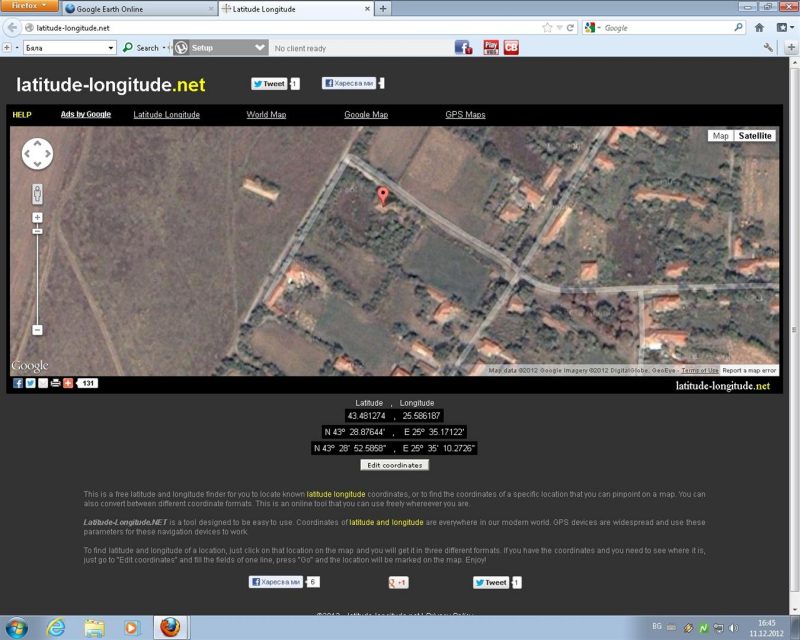This screenshot has height=640, width=800.
Task: Click the map zoom slider handle
Action: tap(37, 231)
